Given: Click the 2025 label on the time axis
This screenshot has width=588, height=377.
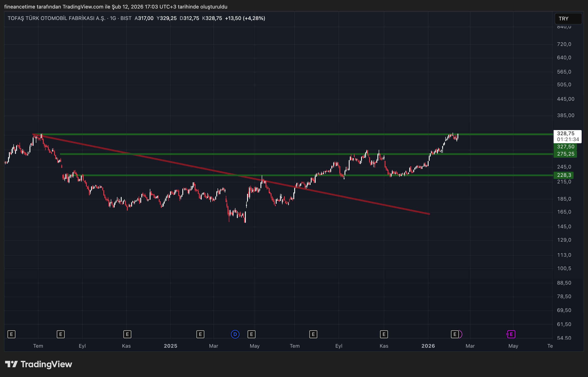Looking at the screenshot, I should click(x=170, y=346).
